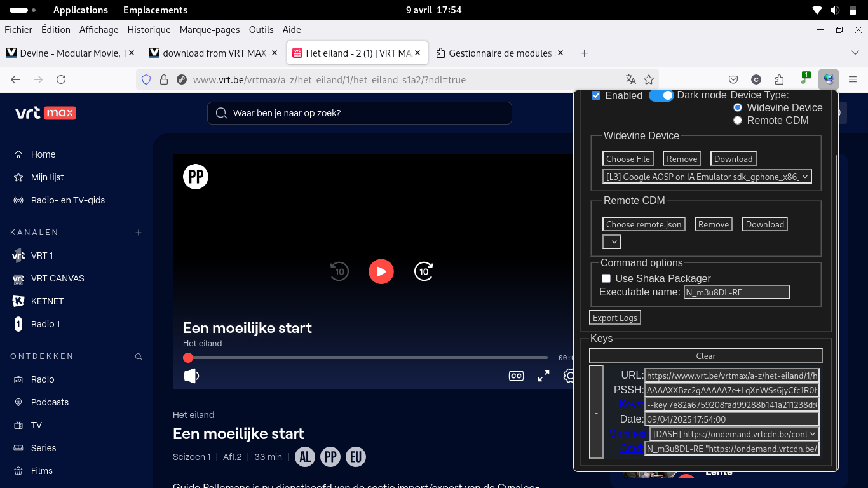Uncheck the Enabled checkbox

(x=596, y=95)
